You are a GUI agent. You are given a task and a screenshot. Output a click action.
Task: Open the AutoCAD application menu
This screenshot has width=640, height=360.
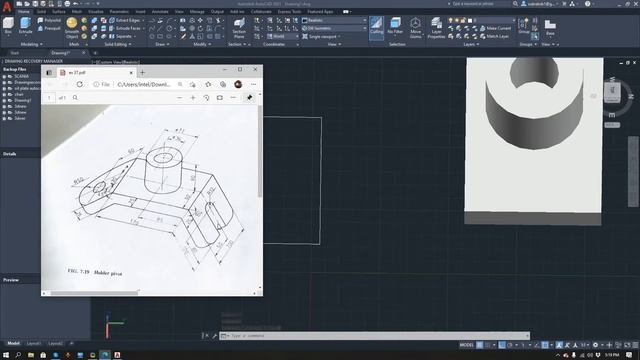pyautogui.click(x=7, y=7)
